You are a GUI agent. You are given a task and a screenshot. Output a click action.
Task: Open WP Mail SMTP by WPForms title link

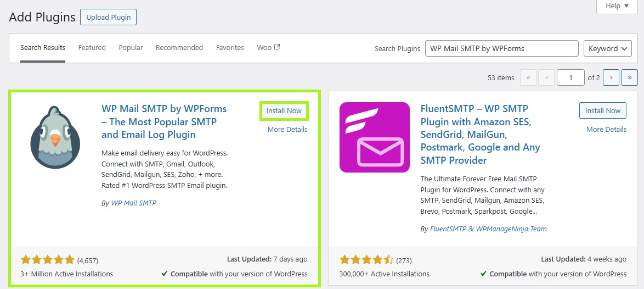(x=164, y=121)
